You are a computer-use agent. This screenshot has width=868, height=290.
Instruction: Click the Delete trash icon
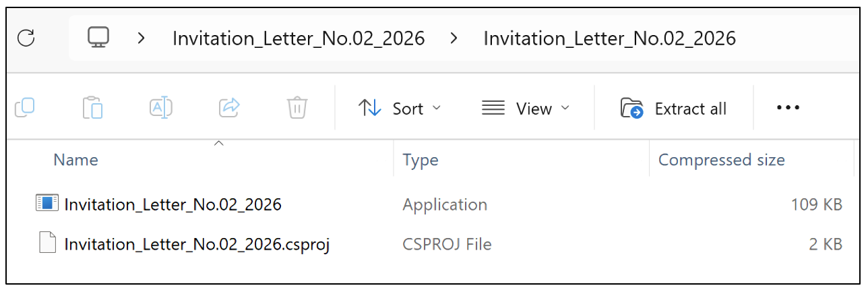click(x=297, y=108)
